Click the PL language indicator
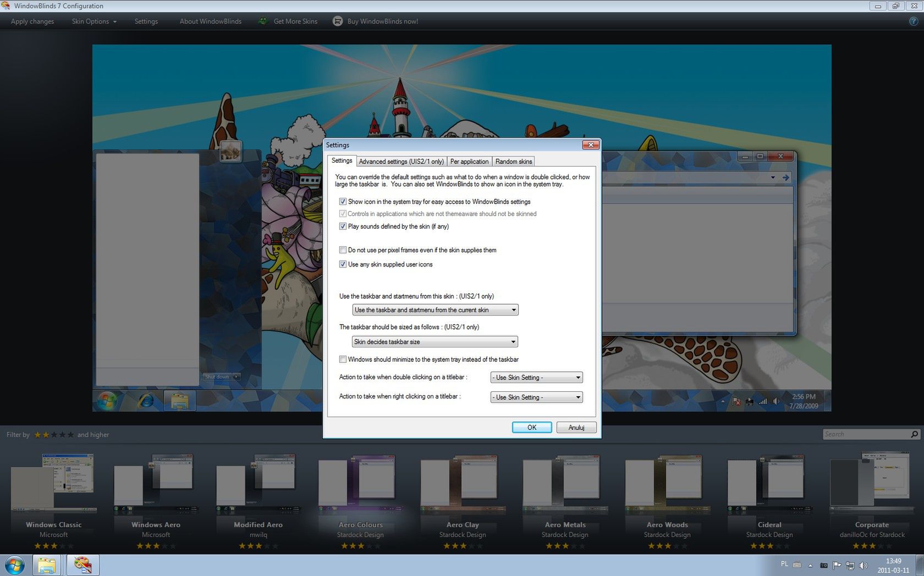Screen dimensions: 924x576 click(784, 564)
